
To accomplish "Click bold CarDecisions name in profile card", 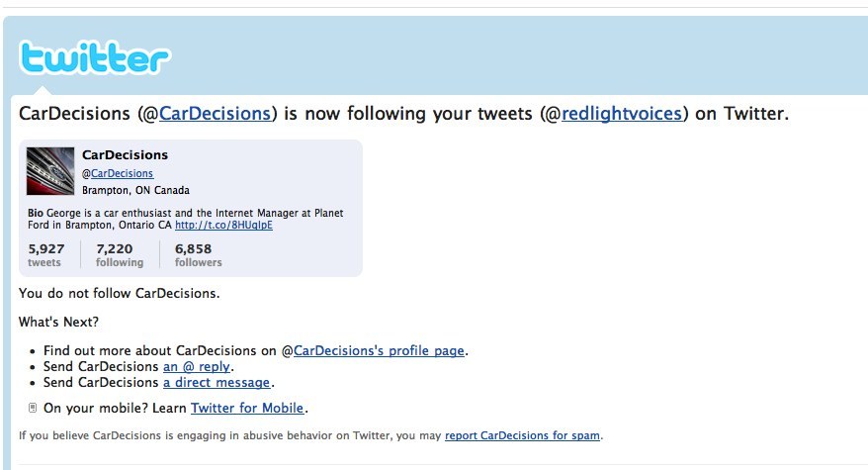I will point(125,155).
